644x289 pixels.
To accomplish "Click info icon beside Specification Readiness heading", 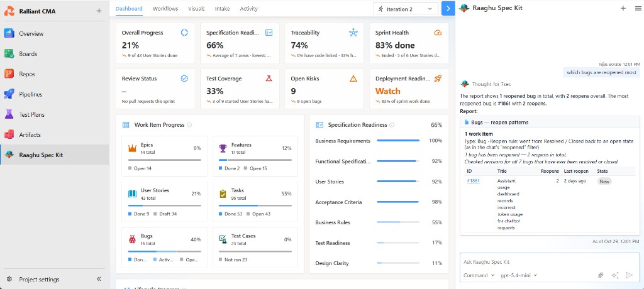I will (x=391, y=125).
